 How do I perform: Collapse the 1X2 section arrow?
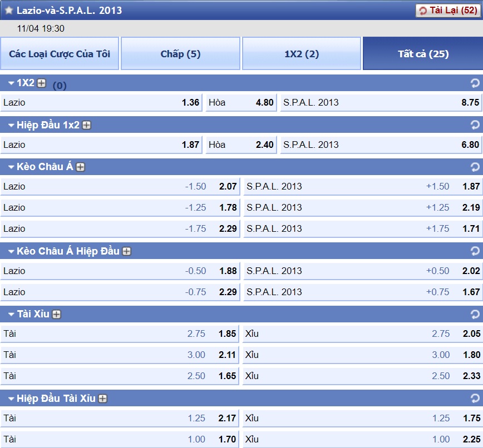tap(11, 83)
